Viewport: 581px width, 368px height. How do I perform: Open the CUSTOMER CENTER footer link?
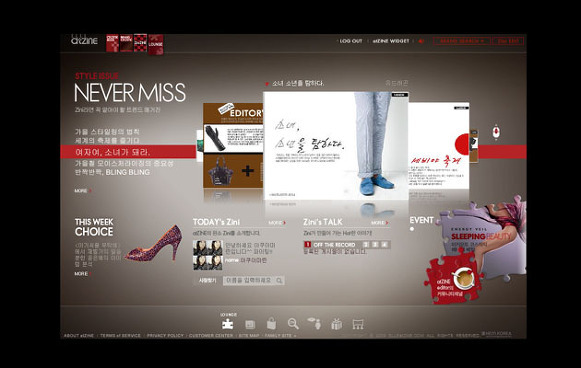point(211,335)
